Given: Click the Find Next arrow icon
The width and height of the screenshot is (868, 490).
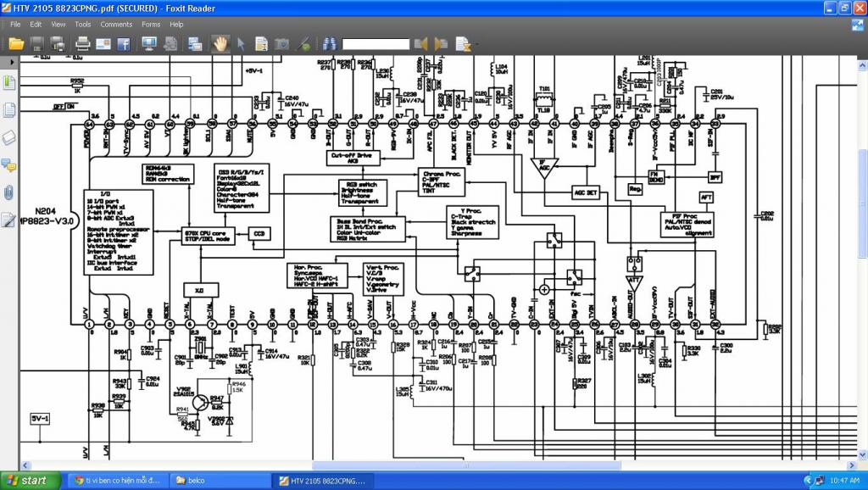Looking at the screenshot, I should (441, 44).
